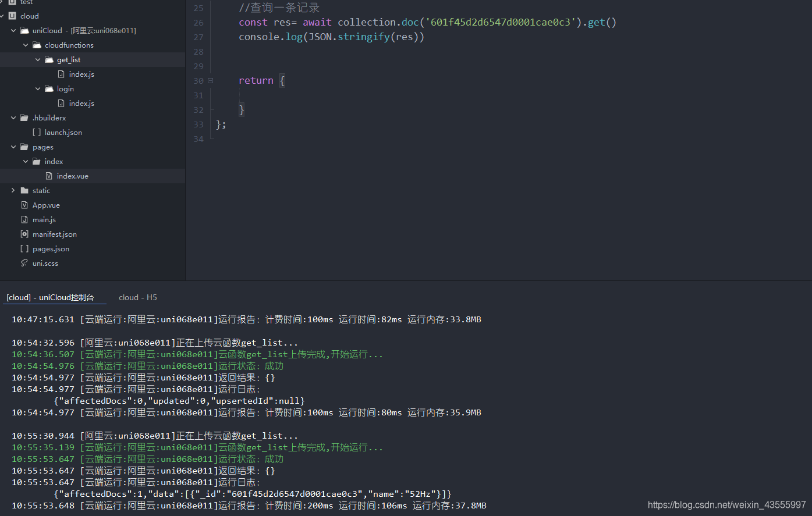Switch to the cloud - H5 console tab
The width and height of the screenshot is (812, 516).
point(138,297)
